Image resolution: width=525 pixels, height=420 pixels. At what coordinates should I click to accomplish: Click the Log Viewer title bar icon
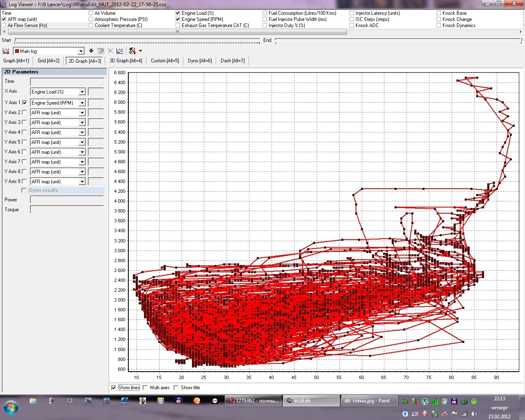click(4, 4)
